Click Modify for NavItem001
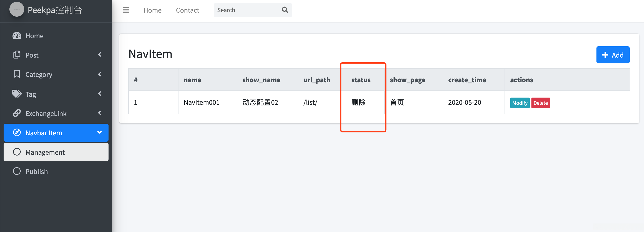The height and width of the screenshot is (232, 644). 520,103
